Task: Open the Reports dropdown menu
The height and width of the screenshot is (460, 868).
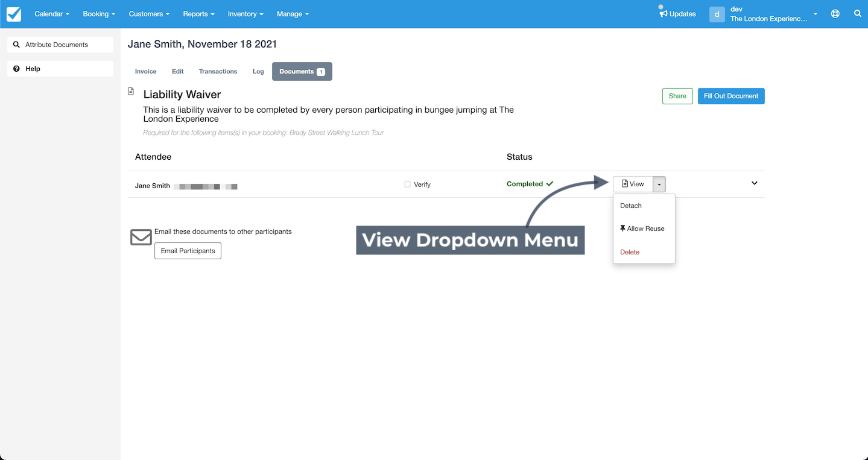Action: pos(199,14)
